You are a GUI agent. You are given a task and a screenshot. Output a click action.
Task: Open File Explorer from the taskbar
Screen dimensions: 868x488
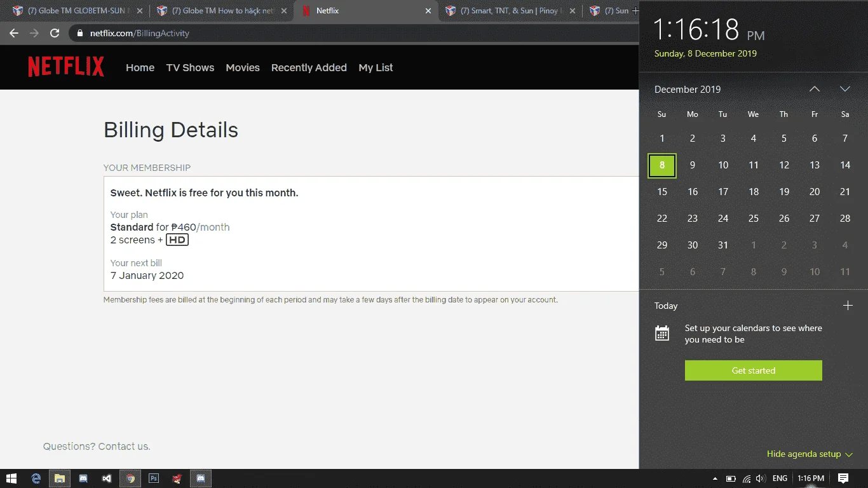pos(59,478)
